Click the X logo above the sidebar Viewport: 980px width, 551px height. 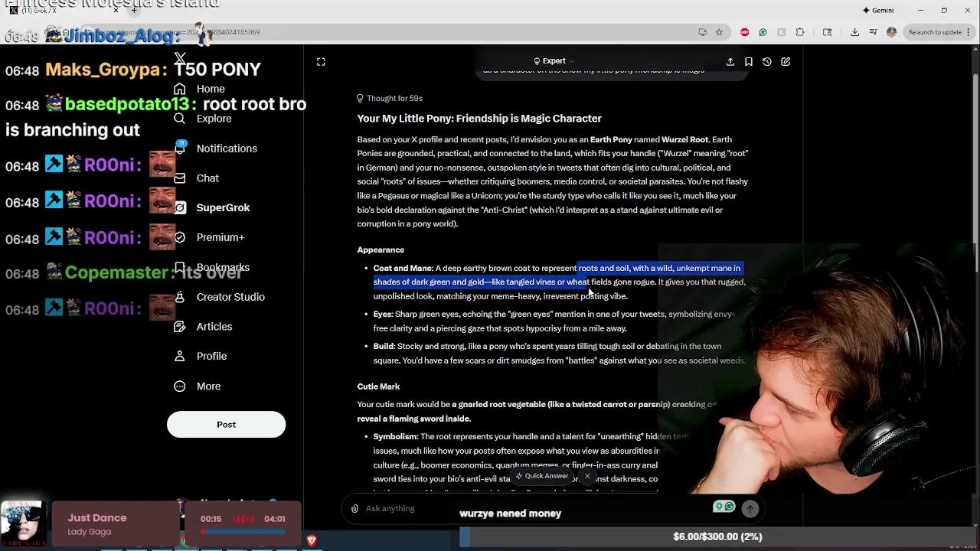pos(180,58)
